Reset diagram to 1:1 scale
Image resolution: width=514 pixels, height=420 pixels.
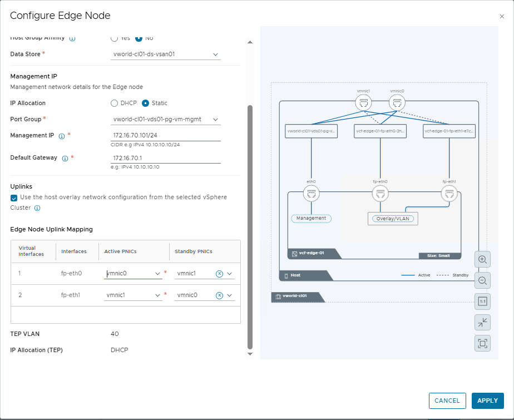coord(482,302)
